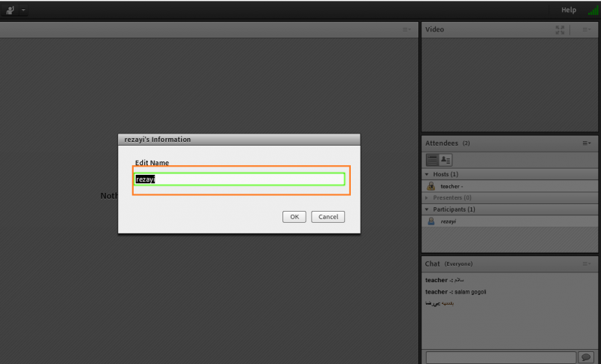Switch to the attendee status view
Viewport: 601px width, 364px height.
tap(445, 160)
